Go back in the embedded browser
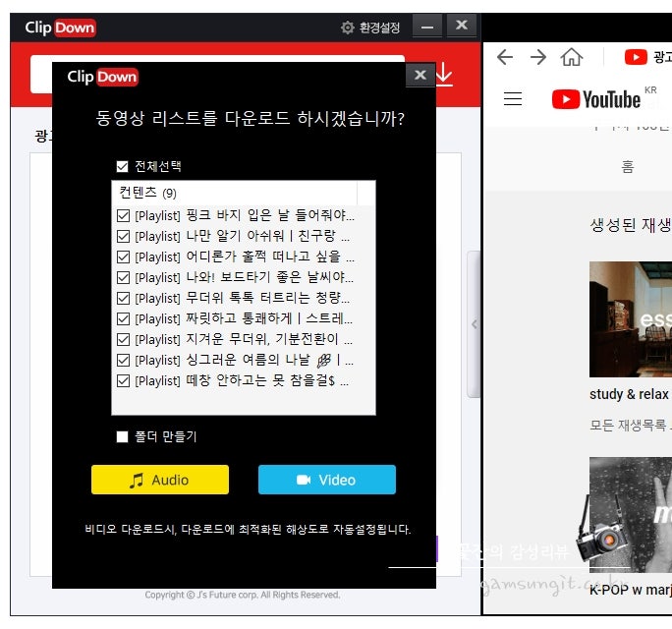 505,57
